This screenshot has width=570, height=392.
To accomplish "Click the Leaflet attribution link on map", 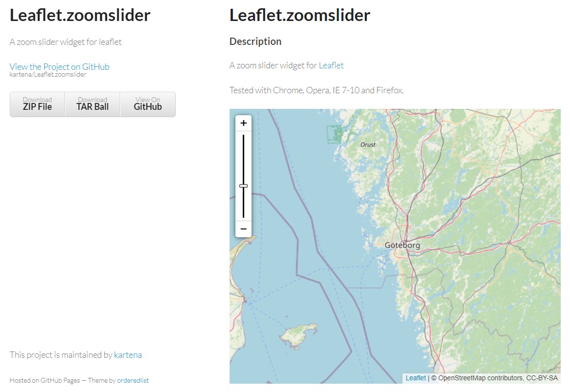I will click(x=415, y=377).
